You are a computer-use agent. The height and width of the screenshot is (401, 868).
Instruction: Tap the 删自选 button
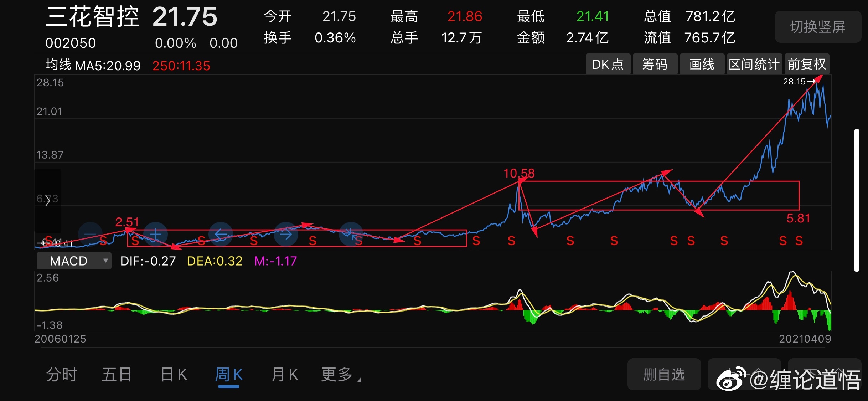664,374
